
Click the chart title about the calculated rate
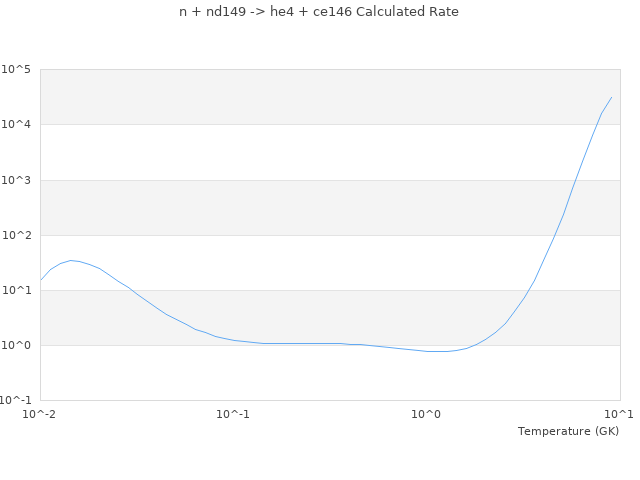pyautogui.click(x=319, y=12)
